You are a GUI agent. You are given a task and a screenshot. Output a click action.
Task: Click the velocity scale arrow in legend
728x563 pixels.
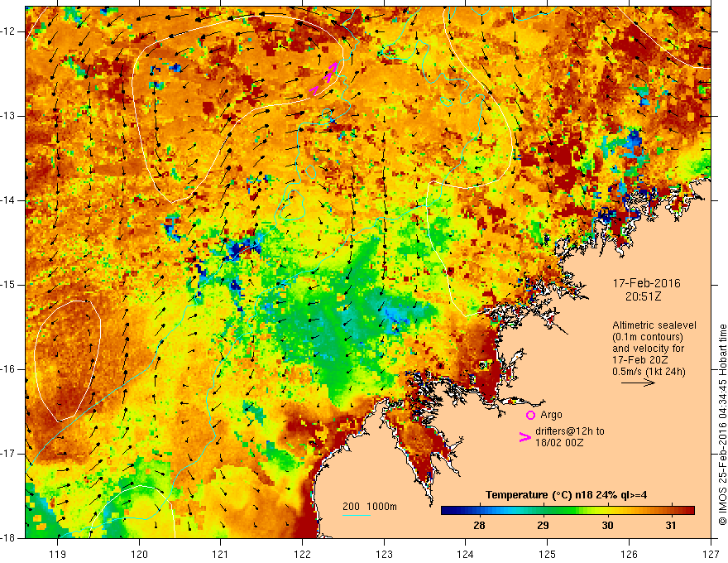click(x=638, y=383)
